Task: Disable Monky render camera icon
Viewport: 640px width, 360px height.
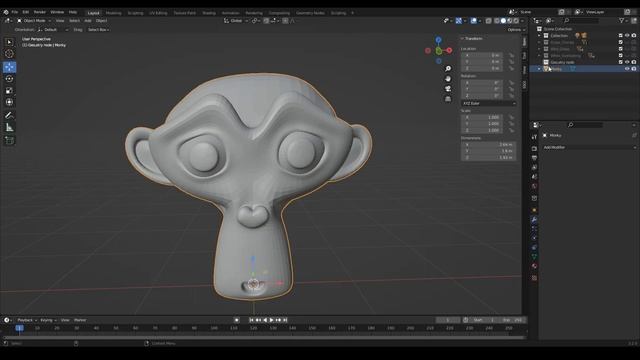Action: (634, 69)
